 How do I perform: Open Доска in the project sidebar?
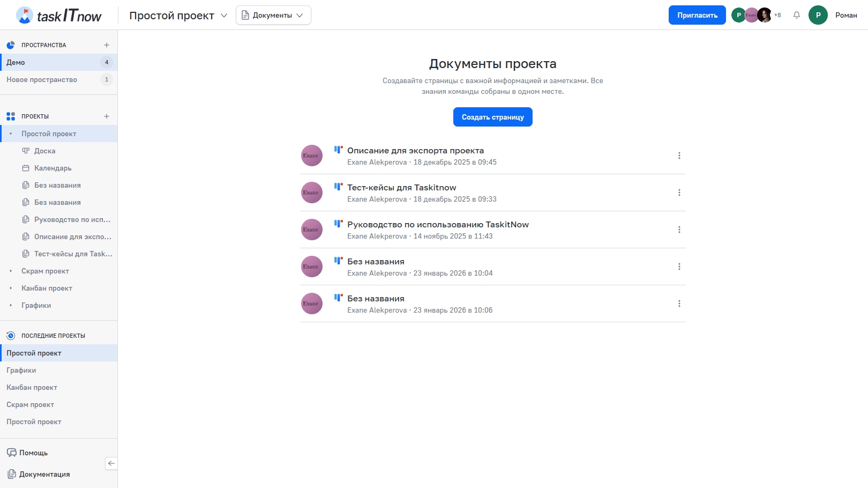(x=44, y=151)
